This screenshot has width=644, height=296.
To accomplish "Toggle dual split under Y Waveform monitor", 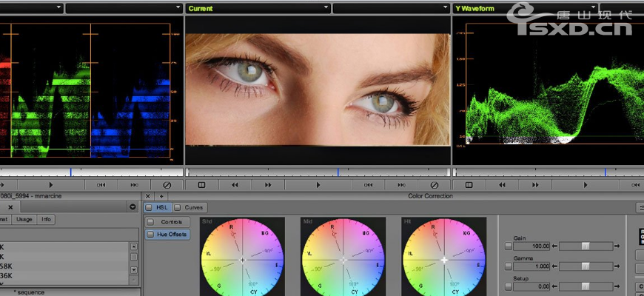I will pyautogui.click(x=469, y=185).
